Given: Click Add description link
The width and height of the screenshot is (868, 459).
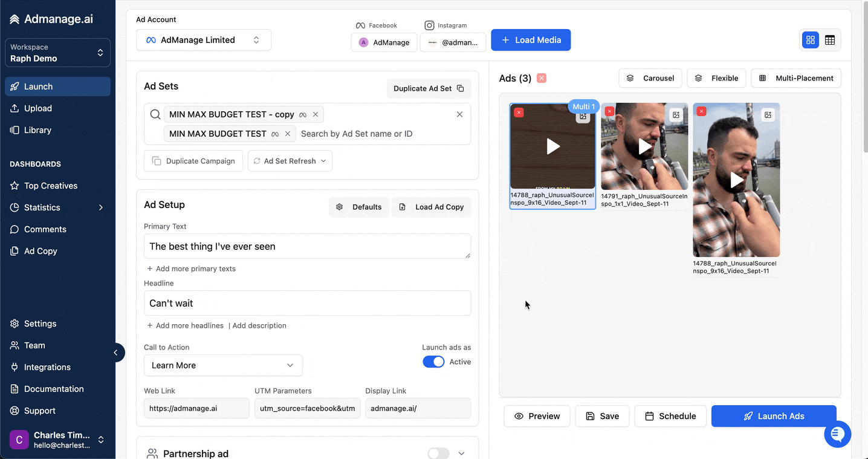Looking at the screenshot, I should pos(259,325).
